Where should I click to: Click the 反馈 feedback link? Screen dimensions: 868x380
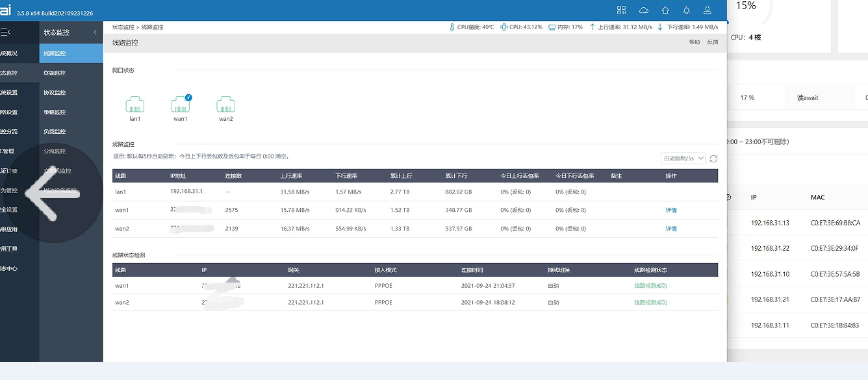click(713, 42)
